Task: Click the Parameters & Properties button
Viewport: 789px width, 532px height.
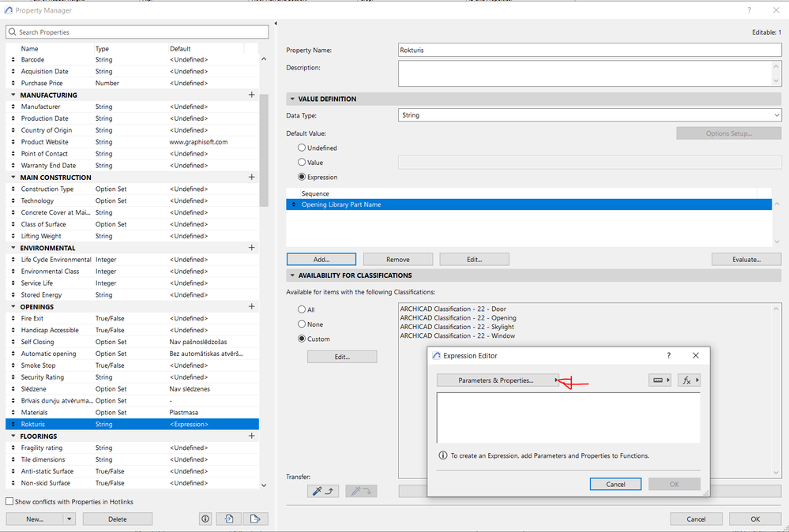Action: (x=498, y=380)
